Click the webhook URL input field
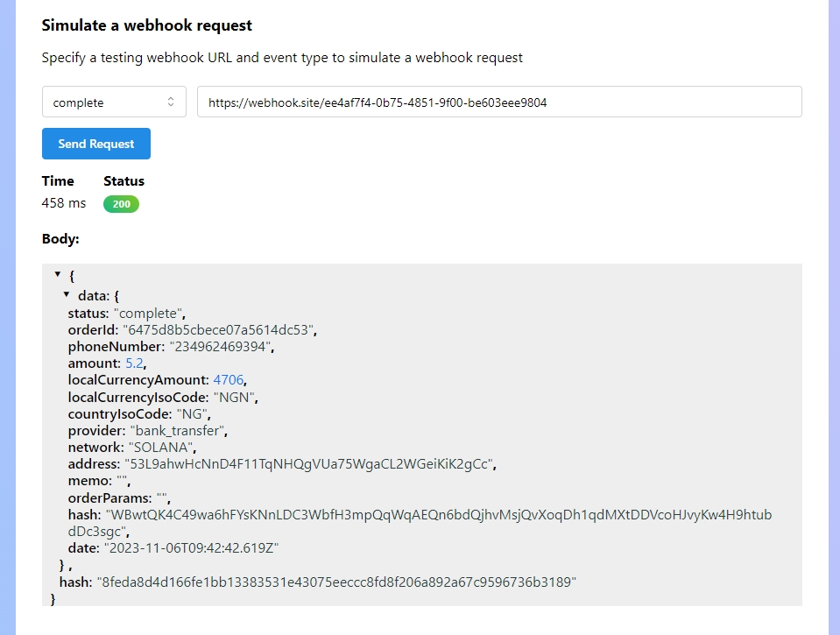This screenshot has width=840, height=635. click(498, 102)
